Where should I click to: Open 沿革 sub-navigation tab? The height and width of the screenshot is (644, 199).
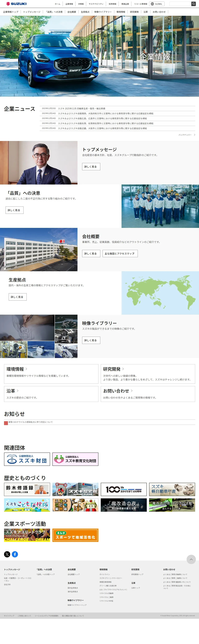[146, 12]
